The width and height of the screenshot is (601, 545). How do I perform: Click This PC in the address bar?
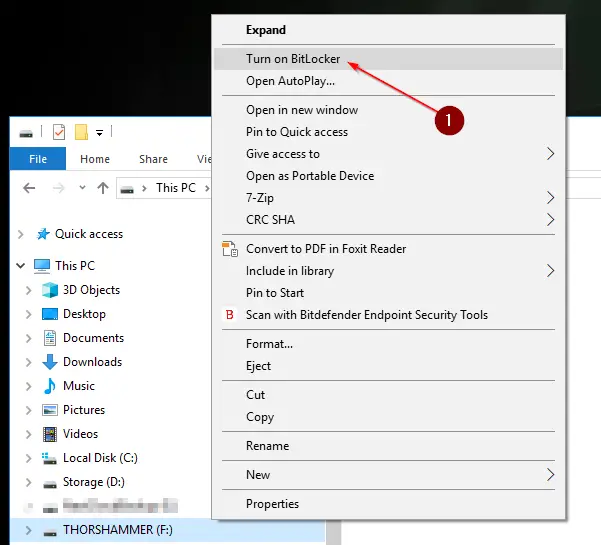pyautogui.click(x=176, y=188)
